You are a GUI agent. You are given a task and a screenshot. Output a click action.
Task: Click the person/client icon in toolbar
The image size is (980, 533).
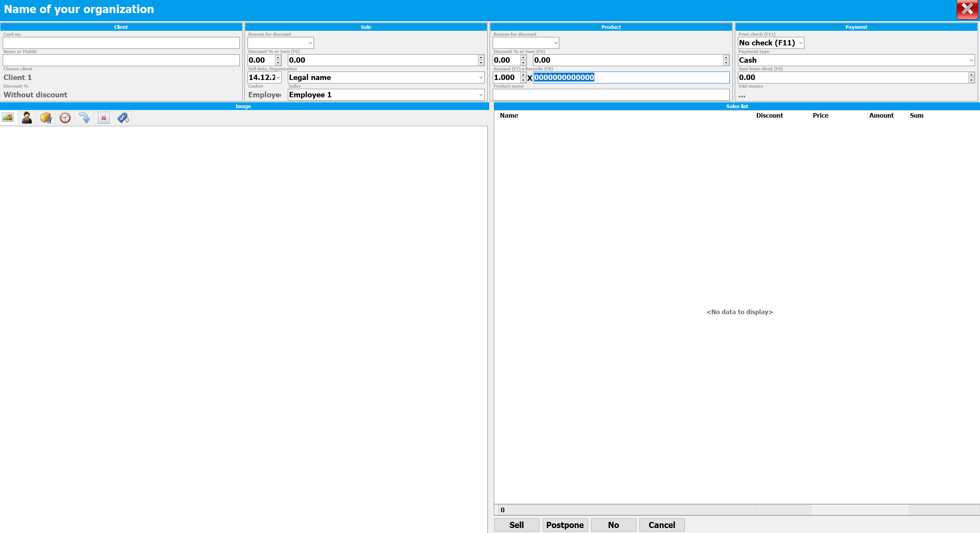(27, 118)
